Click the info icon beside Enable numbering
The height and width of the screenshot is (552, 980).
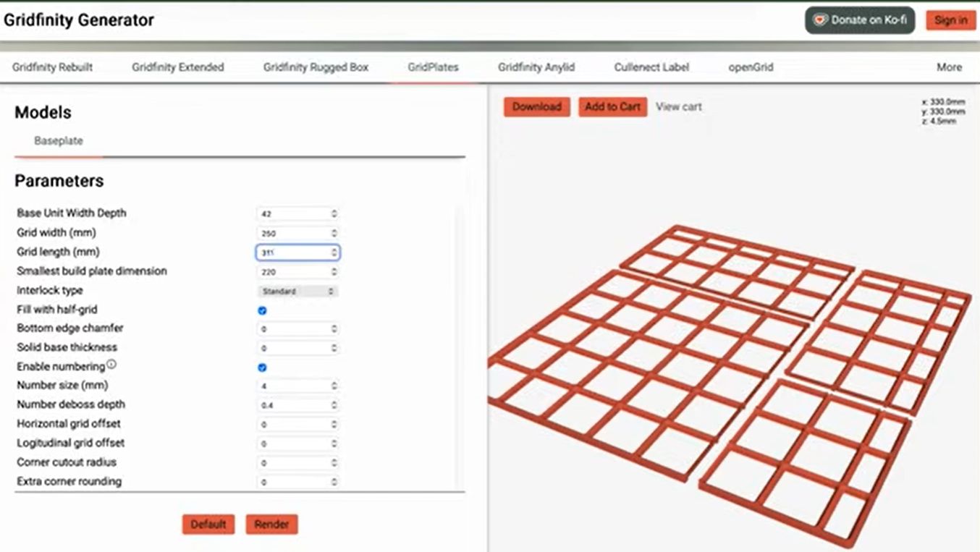click(x=111, y=365)
